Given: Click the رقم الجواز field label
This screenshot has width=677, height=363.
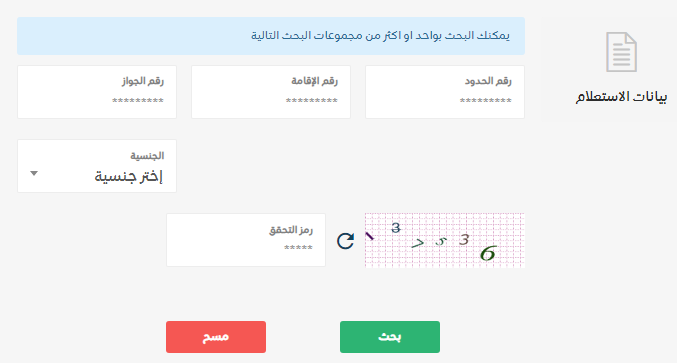Looking at the screenshot, I should click(x=142, y=81).
